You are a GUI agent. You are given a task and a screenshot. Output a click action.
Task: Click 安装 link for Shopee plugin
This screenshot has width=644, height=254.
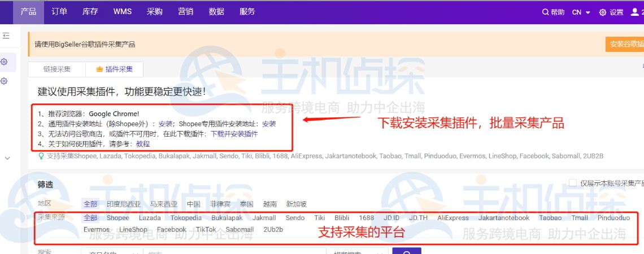point(269,124)
